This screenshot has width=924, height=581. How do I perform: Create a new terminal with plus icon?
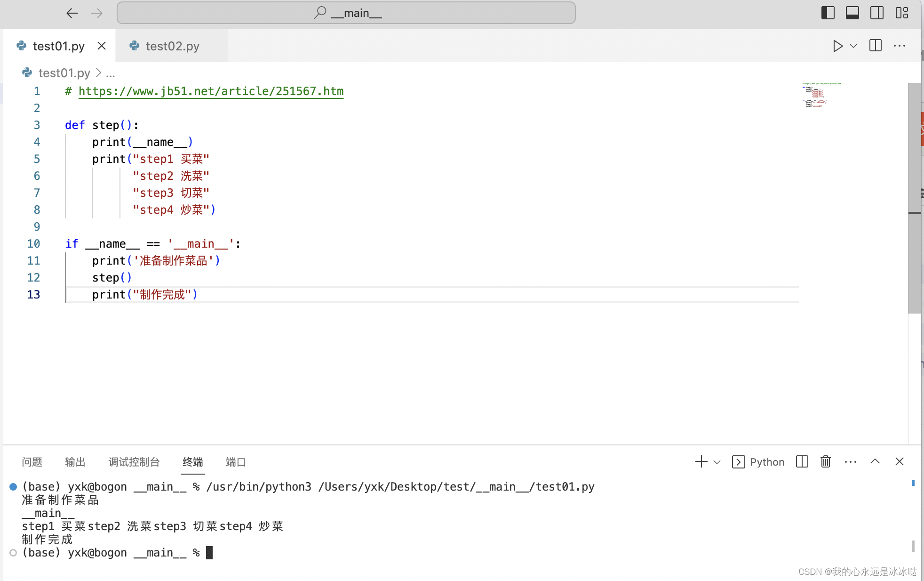click(x=701, y=461)
